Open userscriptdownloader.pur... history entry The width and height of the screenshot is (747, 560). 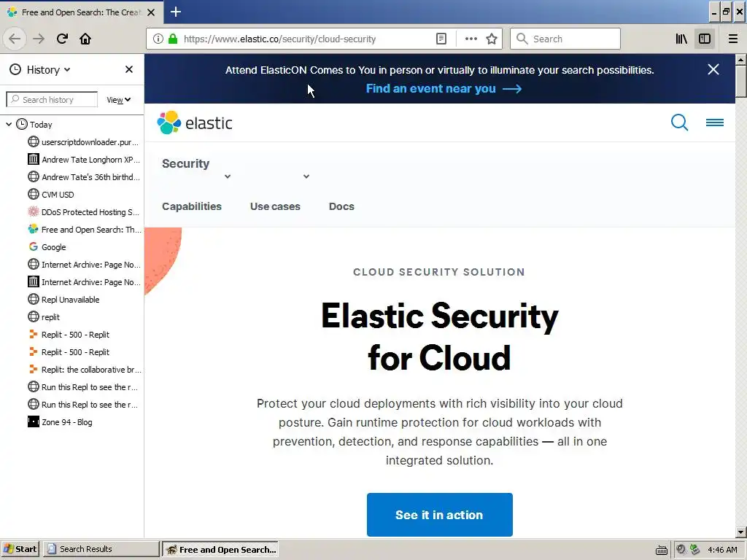click(x=84, y=142)
